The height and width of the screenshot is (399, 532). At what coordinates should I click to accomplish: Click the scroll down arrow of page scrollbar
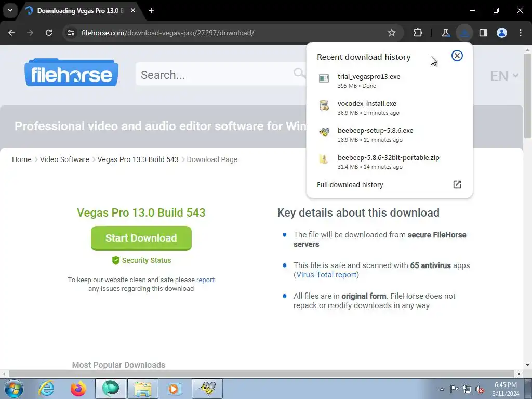(527, 365)
